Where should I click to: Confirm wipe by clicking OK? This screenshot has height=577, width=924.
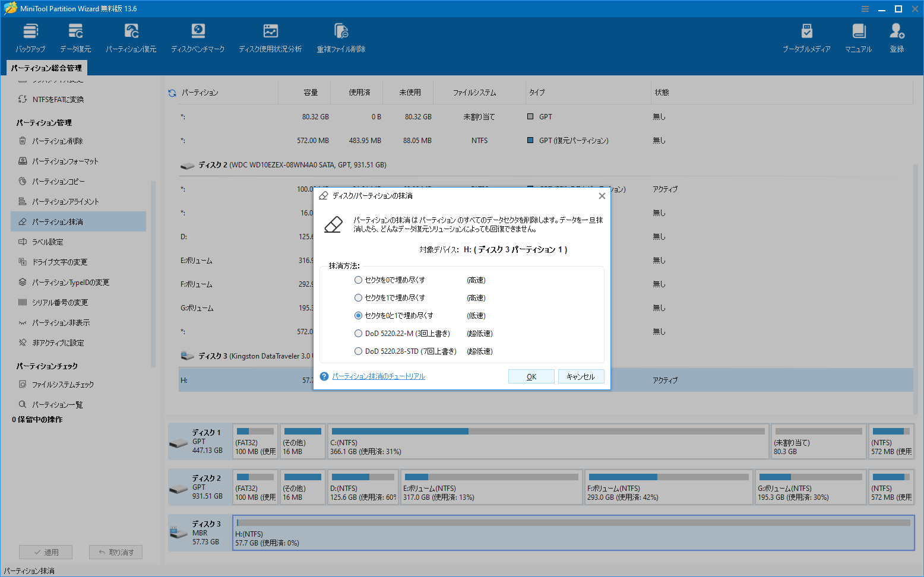(531, 376)
